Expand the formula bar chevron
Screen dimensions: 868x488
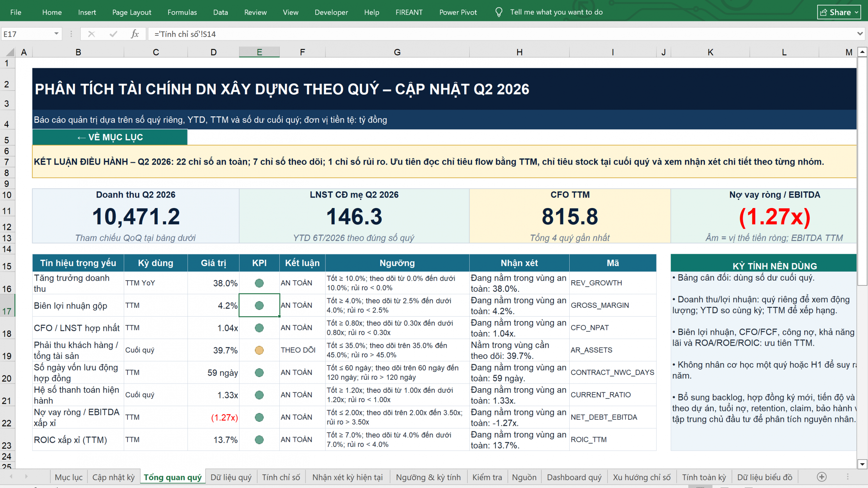coord(860,34)
